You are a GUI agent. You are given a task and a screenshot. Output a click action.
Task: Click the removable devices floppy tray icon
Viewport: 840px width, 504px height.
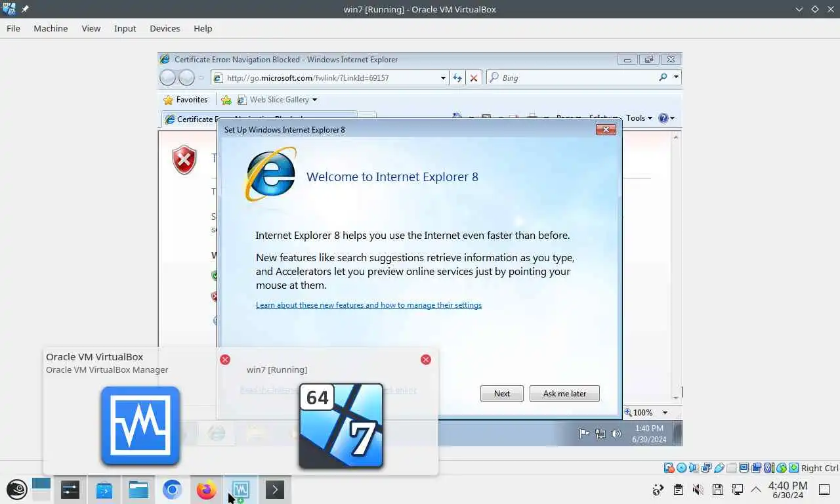pos(718,490)
